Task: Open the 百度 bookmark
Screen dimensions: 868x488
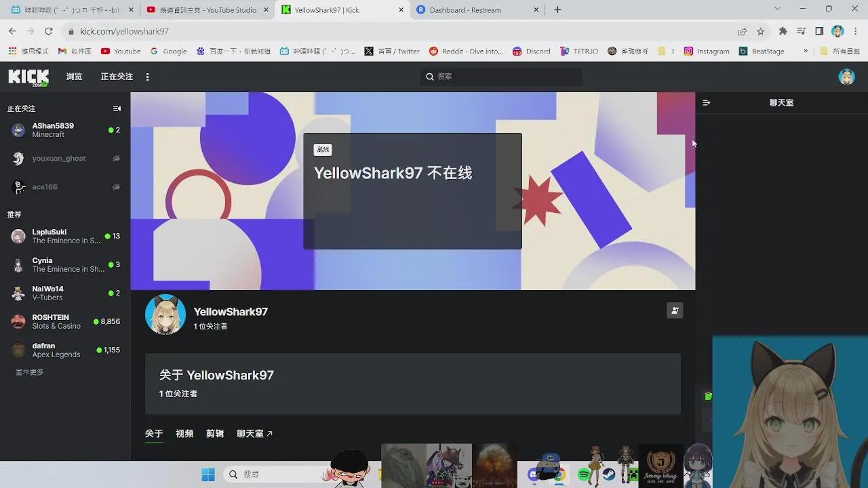Action: [x=233, y=51]
